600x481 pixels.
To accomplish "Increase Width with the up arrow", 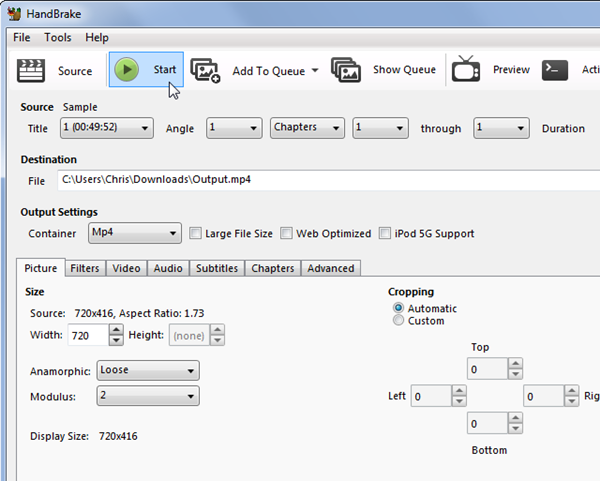I will click(116, 329).
